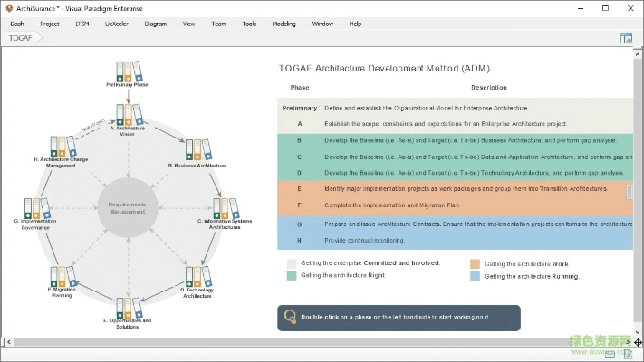Open Architecture Change Management phase icon
This screenshot has height=362, width=644.
pyautogui.click(x=62, y=147)
